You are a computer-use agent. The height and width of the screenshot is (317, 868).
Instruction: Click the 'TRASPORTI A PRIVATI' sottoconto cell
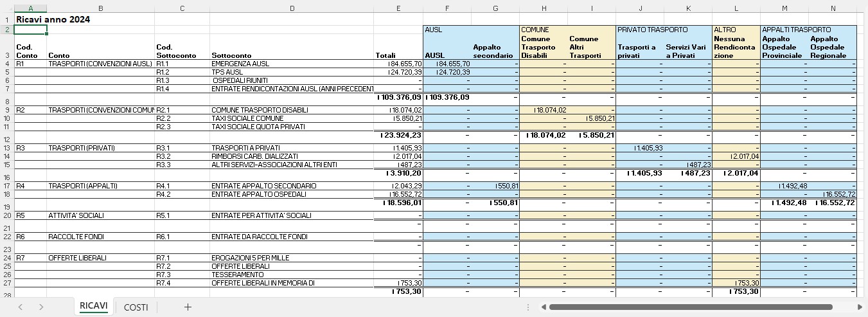click(x=292, y=148)
